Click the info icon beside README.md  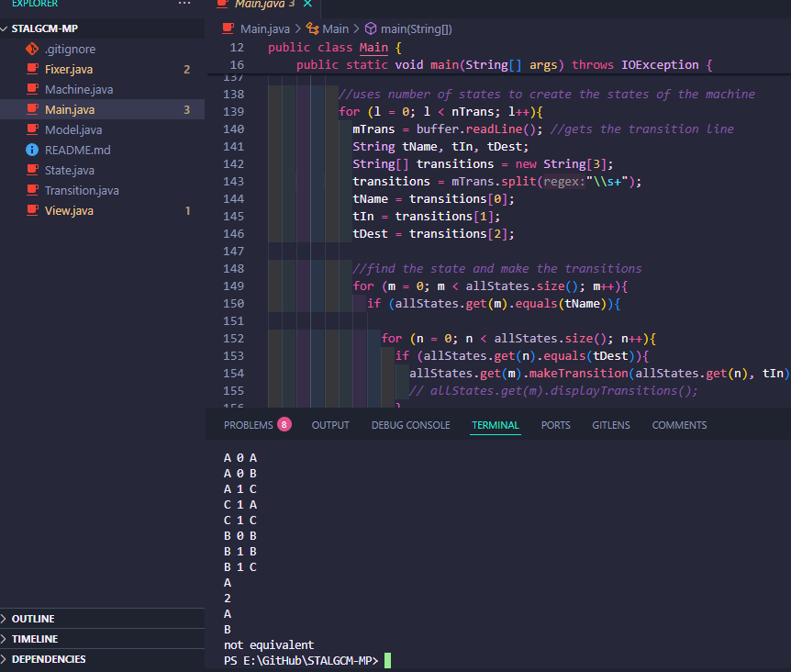pos(32,150)
